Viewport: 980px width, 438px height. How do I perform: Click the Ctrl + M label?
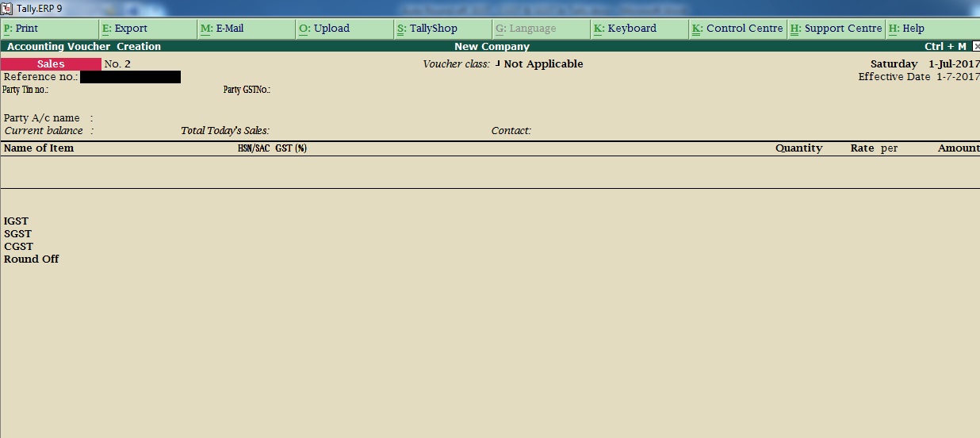tap(945, 47)
